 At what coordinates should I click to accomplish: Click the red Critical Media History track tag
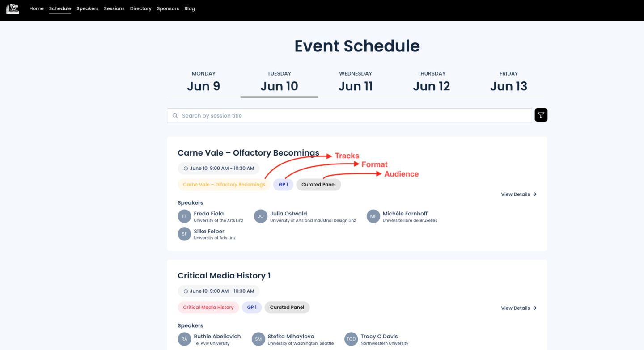click(208, 308)
